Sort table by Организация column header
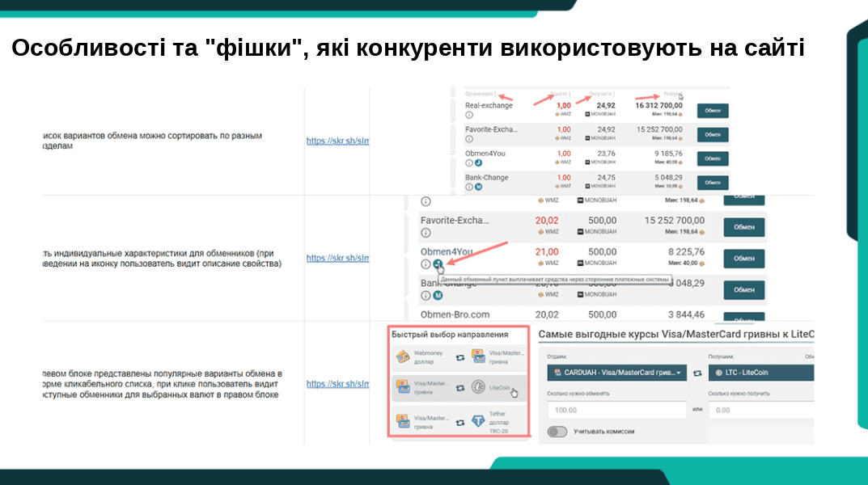 pos(481,94)
